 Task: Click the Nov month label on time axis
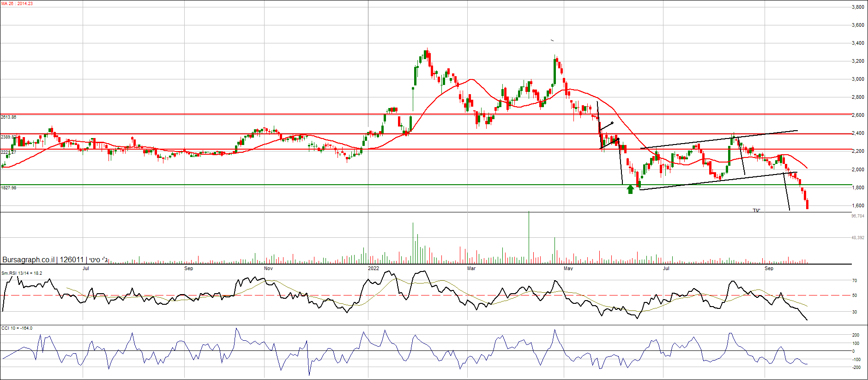click(269, 268)
